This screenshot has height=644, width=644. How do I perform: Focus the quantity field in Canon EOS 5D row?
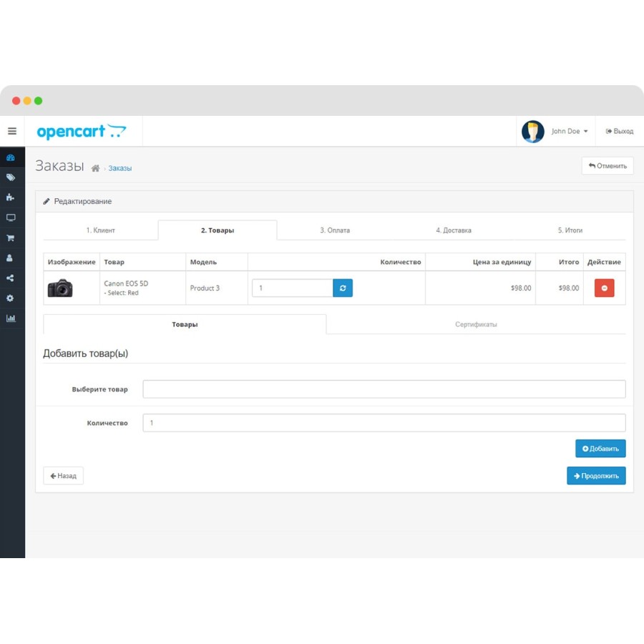(x=293, y=288)
